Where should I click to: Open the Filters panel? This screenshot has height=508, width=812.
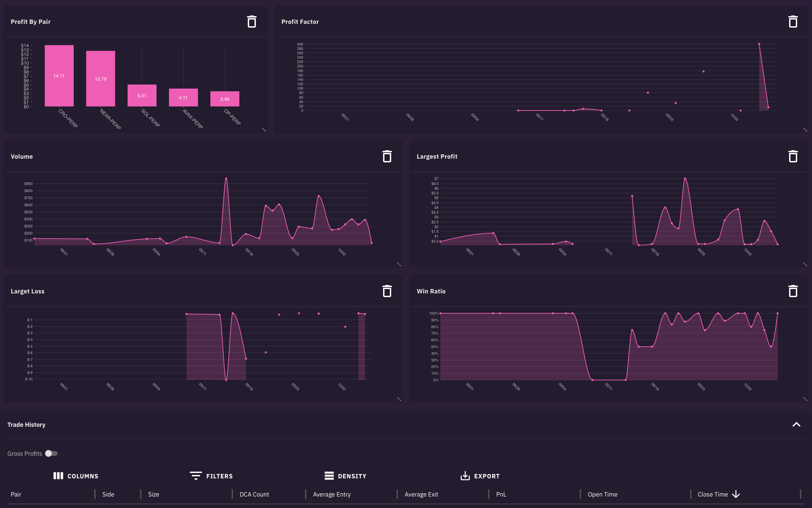(211, 476)
